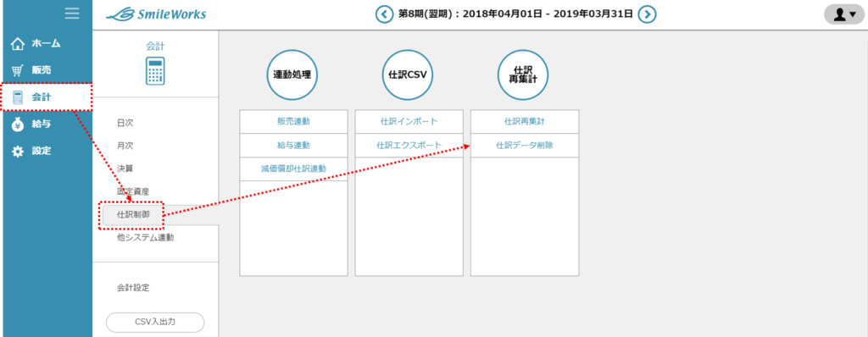
Task: Toggle the hamburger menu icon
Action: 72,14
